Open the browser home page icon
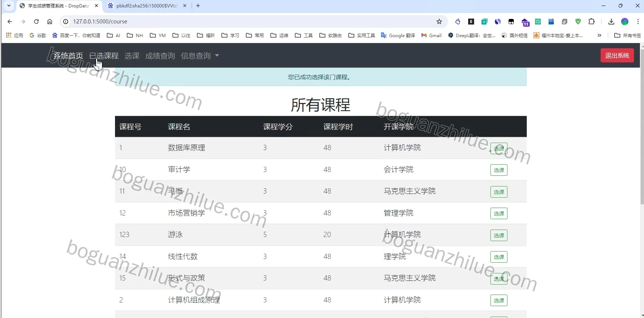Viewport: 644px width, 318px height. click(50, 22)
